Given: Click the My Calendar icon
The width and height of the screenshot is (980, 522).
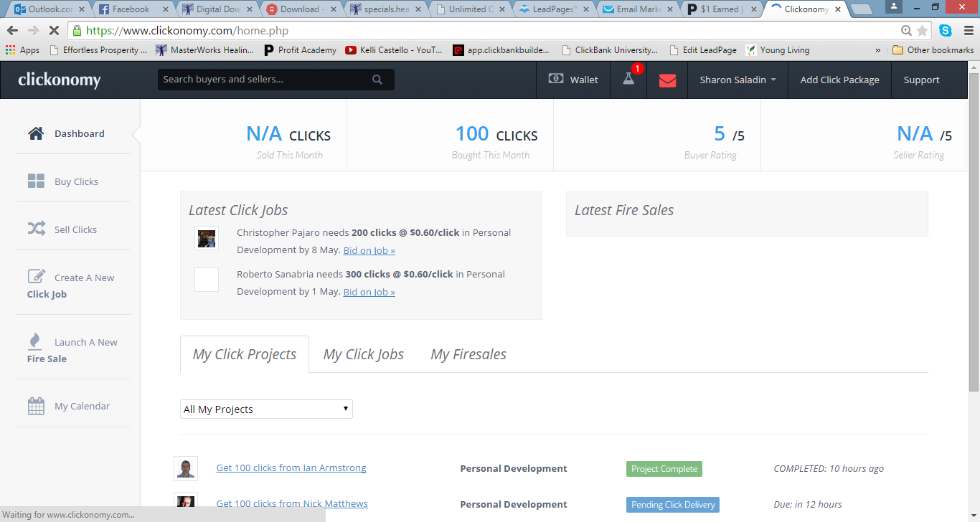Looking at the screenshot, I should [36, 406].
